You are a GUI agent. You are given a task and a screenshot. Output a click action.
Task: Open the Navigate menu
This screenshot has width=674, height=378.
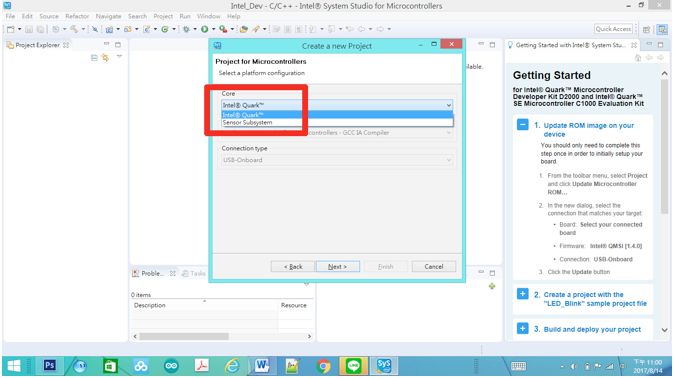(108, 16)
